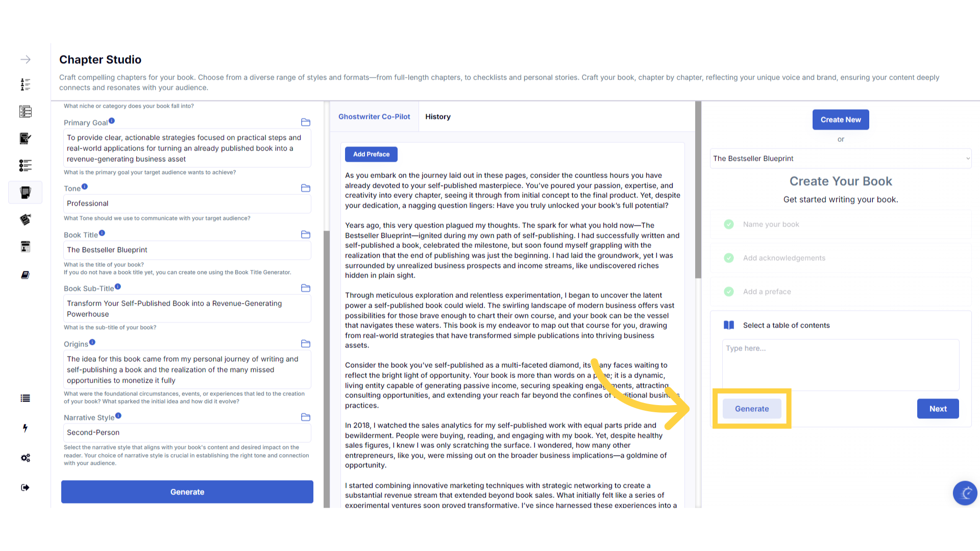Open folder icon next to Narrative Style
980x551 pixels.
[x=306, y=417]
